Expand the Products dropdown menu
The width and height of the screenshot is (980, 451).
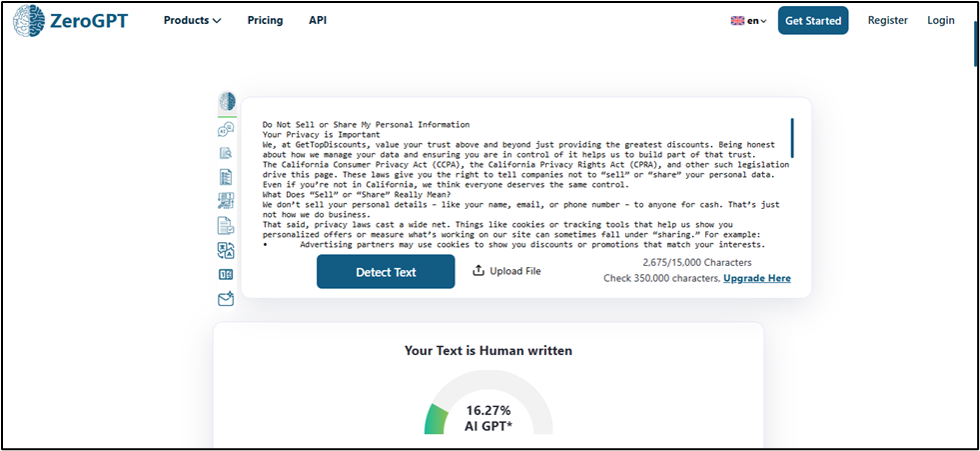193,20
